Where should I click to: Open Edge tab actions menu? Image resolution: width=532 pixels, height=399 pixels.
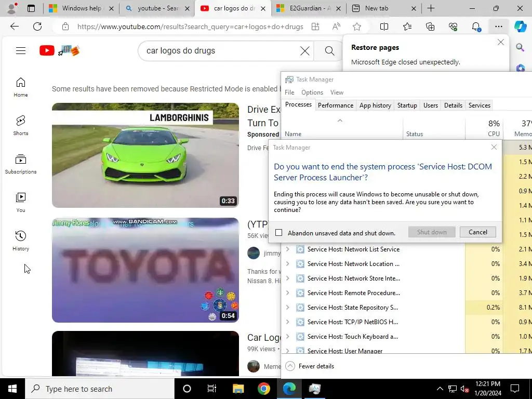(x=31, y=8)
